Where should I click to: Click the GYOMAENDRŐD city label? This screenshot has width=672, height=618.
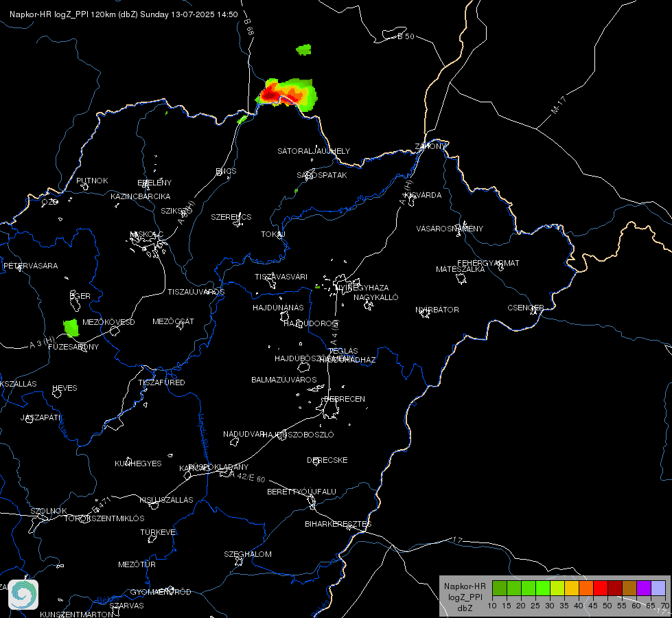[x=161, y=592]
